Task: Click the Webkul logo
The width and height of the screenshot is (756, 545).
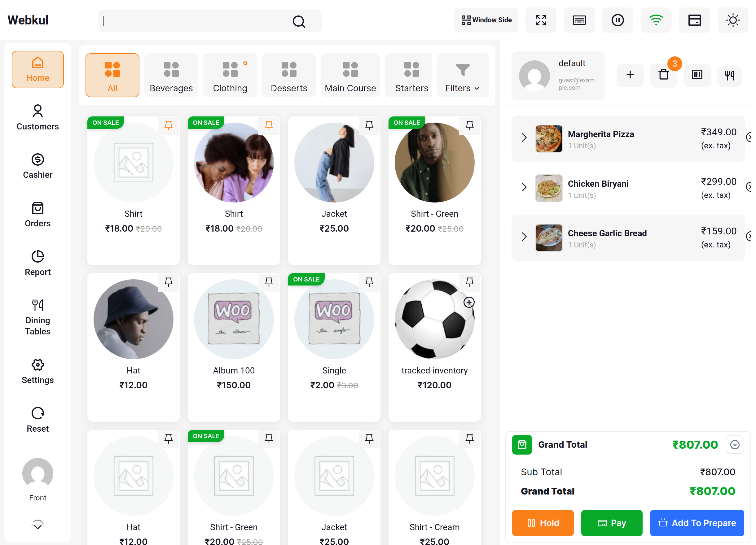Action: click(28, 20)
